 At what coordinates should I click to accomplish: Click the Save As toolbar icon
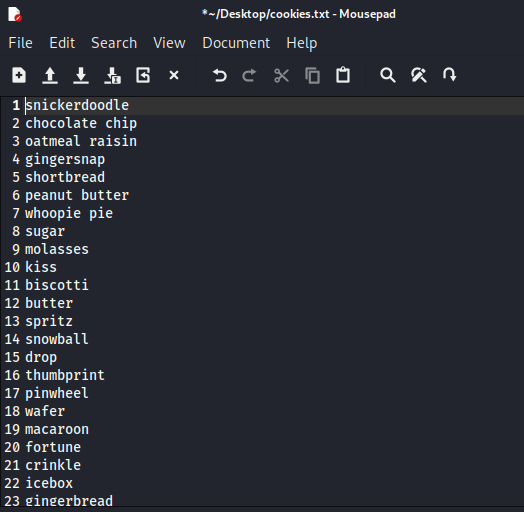point(112,75)
